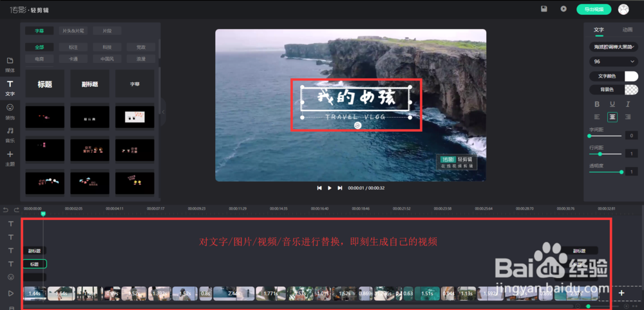The height and width of the screenshot is (310, 644).
Task: Open the 装饰 decoration panel
Action: pyautogui.click(x=10, y=111)
